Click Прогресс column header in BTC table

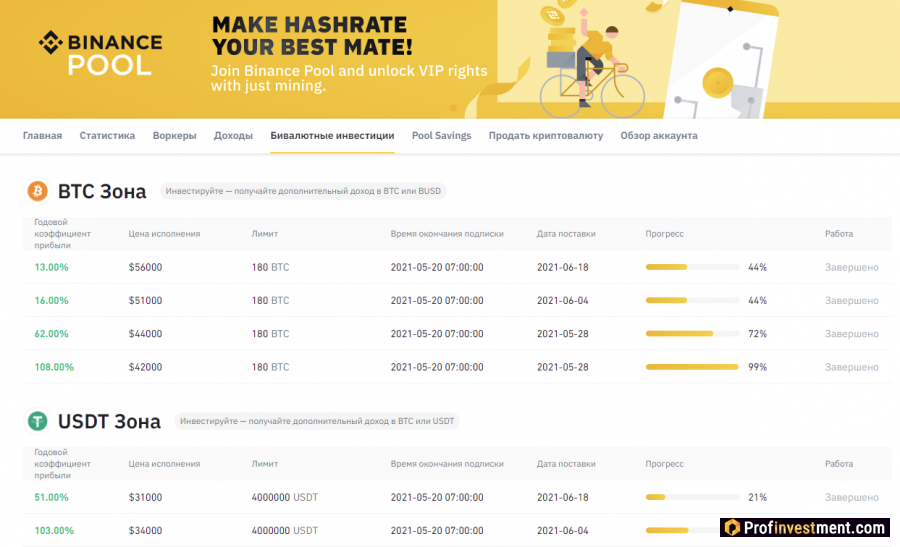664,234
